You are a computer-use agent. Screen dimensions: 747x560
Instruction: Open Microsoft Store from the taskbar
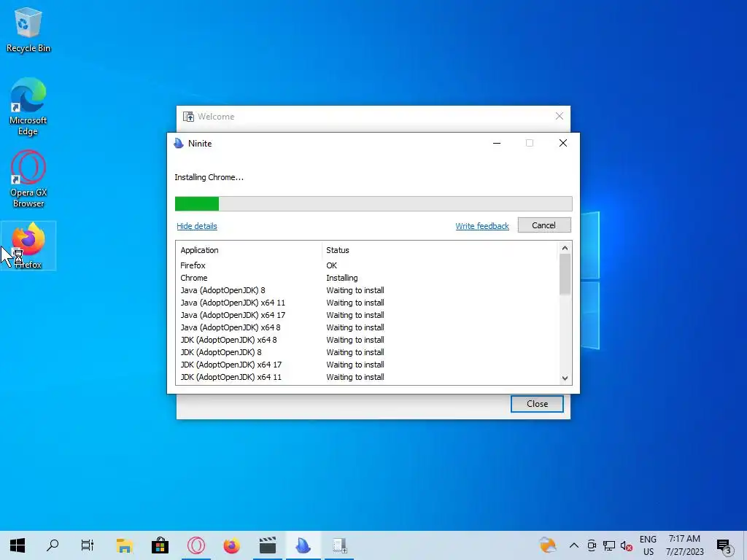click(160, 545)
